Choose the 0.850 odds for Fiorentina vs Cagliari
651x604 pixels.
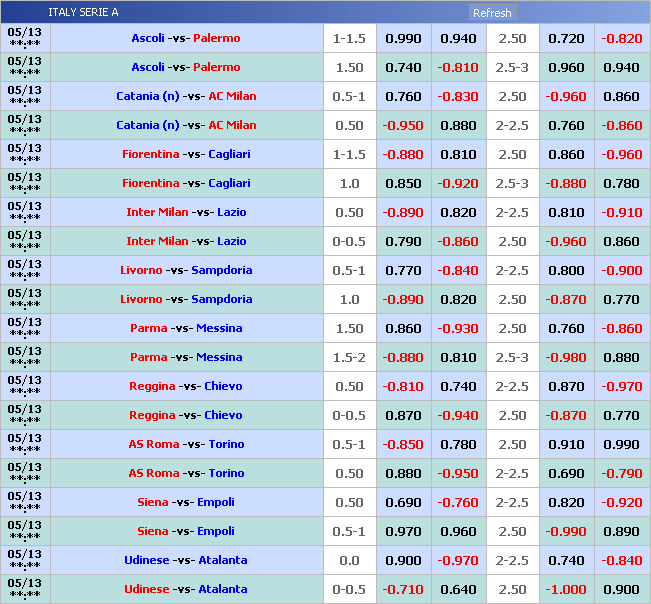click(403, 183)
